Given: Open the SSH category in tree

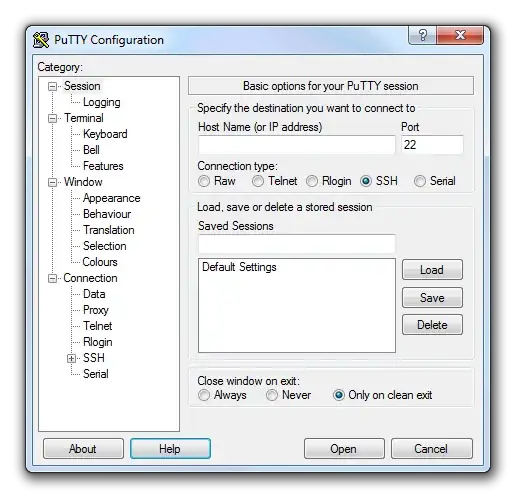Looking at the screenshot, I should [x=94, y=358].
